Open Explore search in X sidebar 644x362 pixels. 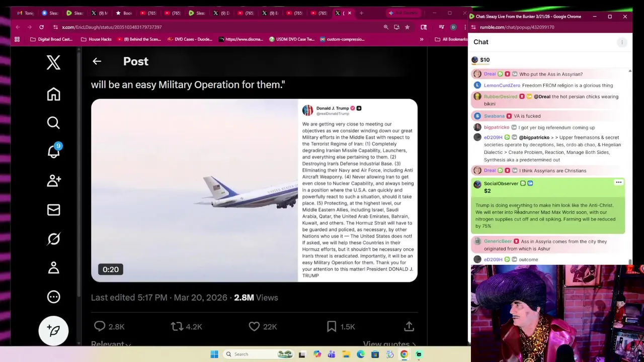[53, 123]
